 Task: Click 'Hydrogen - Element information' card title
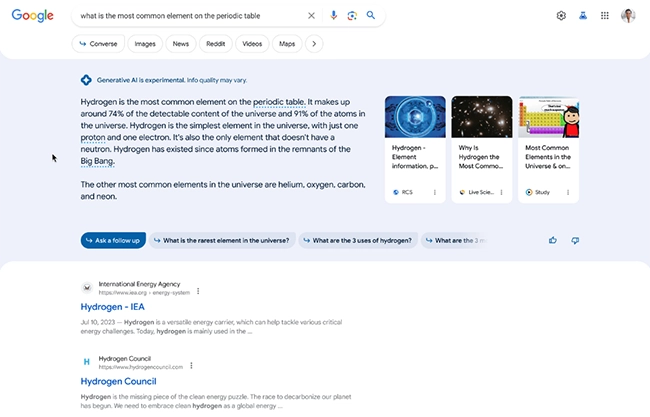pos(415,157)
